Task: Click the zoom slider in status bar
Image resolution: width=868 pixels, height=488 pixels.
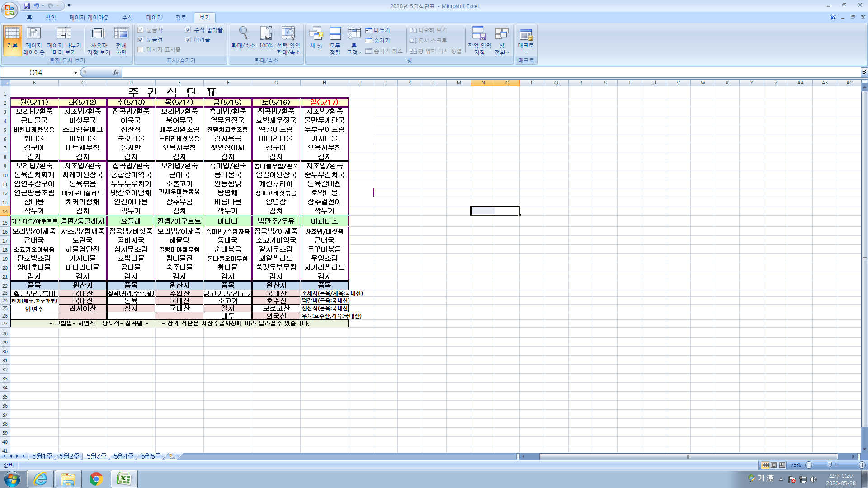Action: (x=830, y=465)
